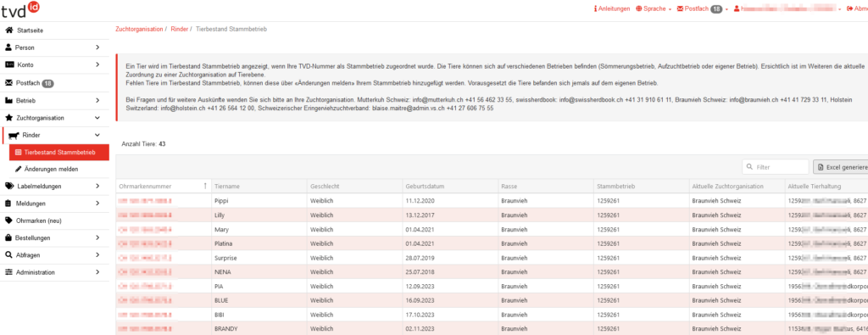
Task: Click into the Filter search field
Action: pos(775,167)
